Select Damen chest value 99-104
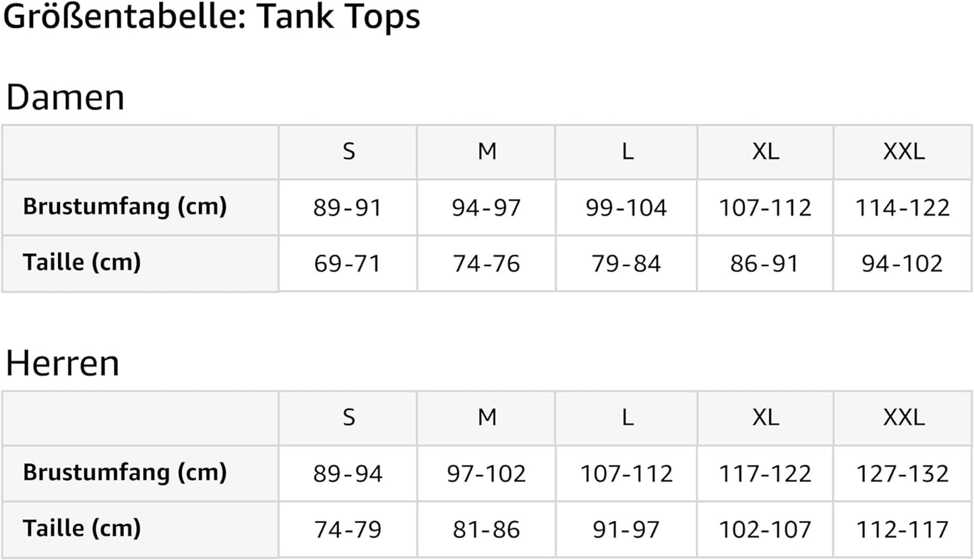This screenshot has height=560, width=974. pos(626,208)
